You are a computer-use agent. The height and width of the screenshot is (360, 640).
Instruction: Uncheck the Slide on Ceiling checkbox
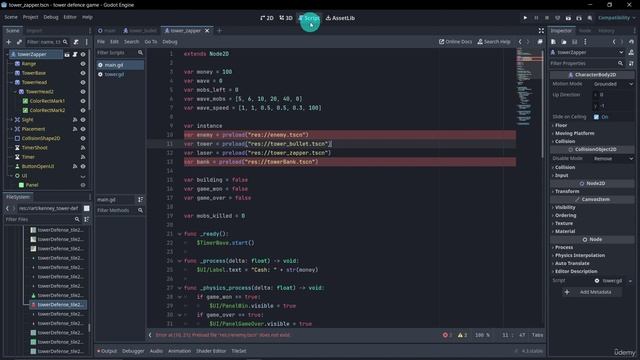(596, 117)
